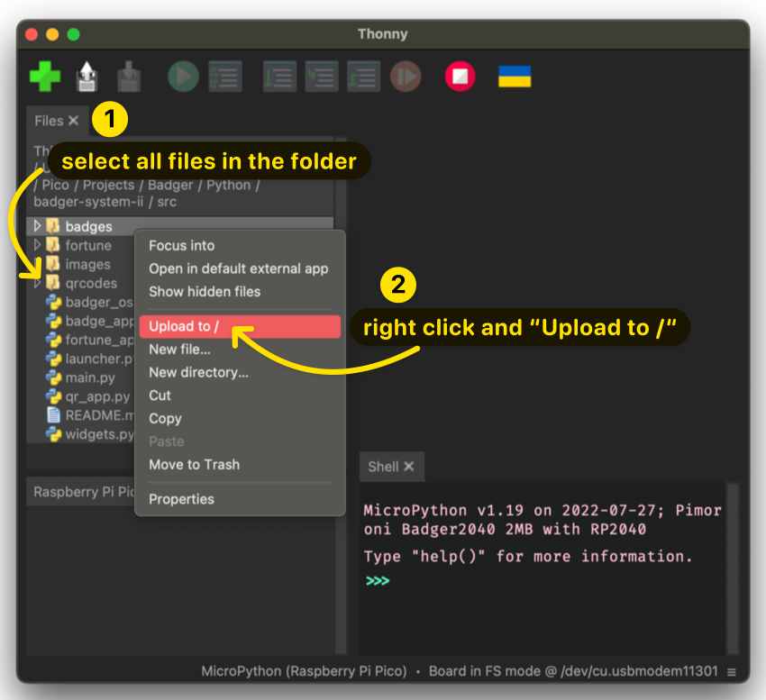
Task: Click the Shell prompt input line
Action: (x=543, y=581)
